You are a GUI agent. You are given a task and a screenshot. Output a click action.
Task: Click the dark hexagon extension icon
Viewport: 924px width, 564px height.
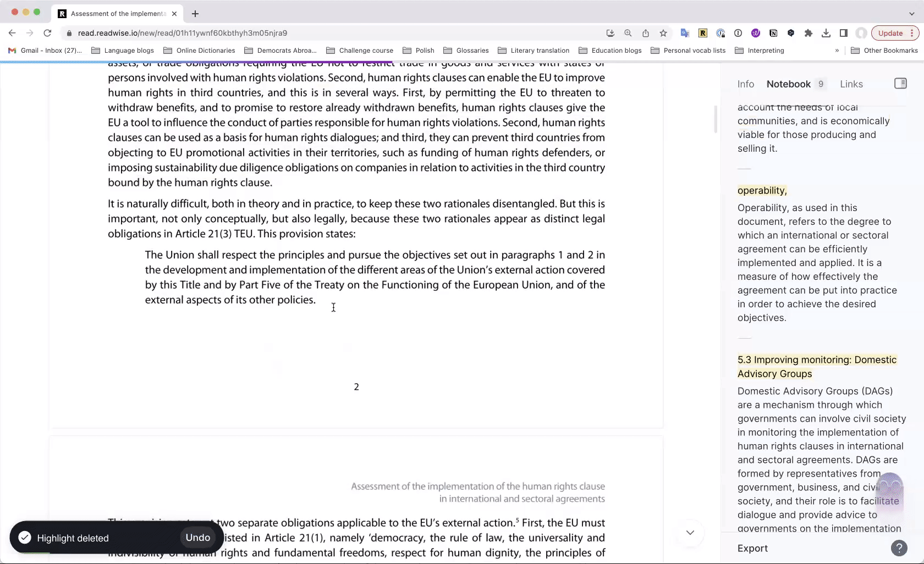[x=791, y=33]
